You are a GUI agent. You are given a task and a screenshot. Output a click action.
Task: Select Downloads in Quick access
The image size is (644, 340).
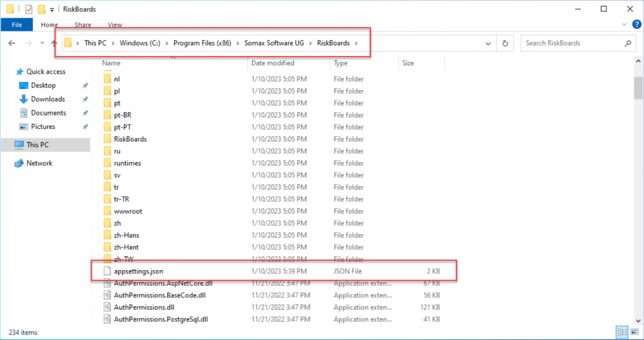(x=48, y=99)
